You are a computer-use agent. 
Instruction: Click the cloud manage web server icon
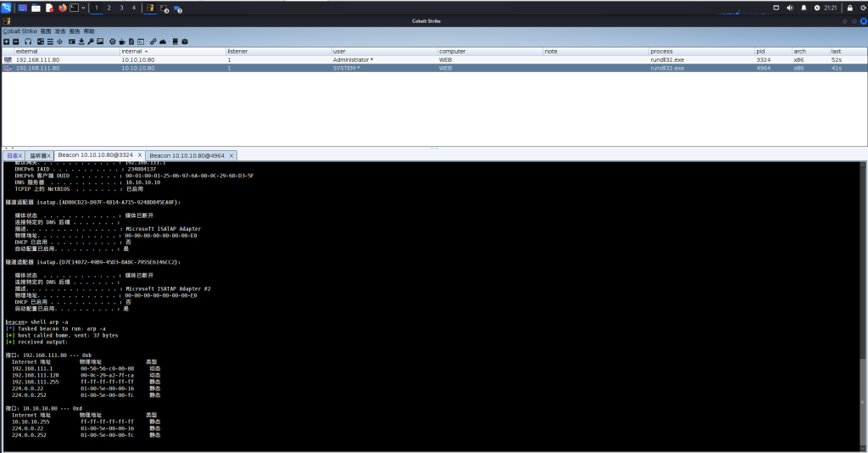point(163,42)
